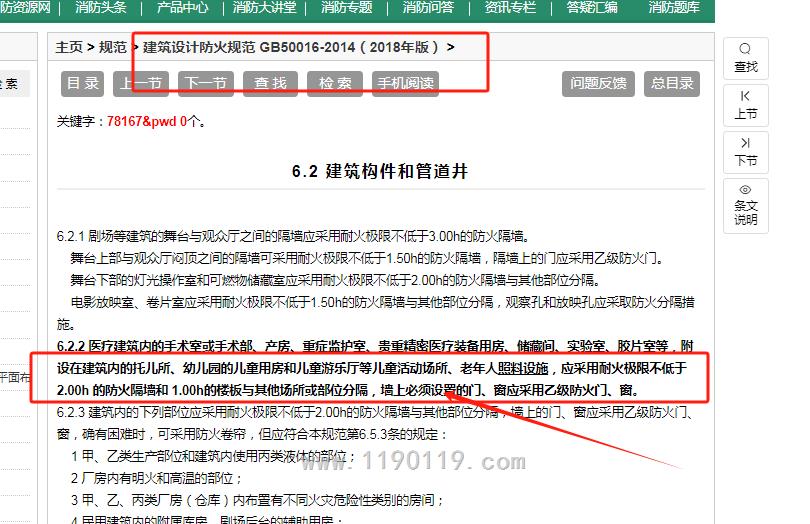Viewport: 810px width, 524px height.
Task: Jump to next section via 下节 sidebar icon
Action: pos(745,143)
